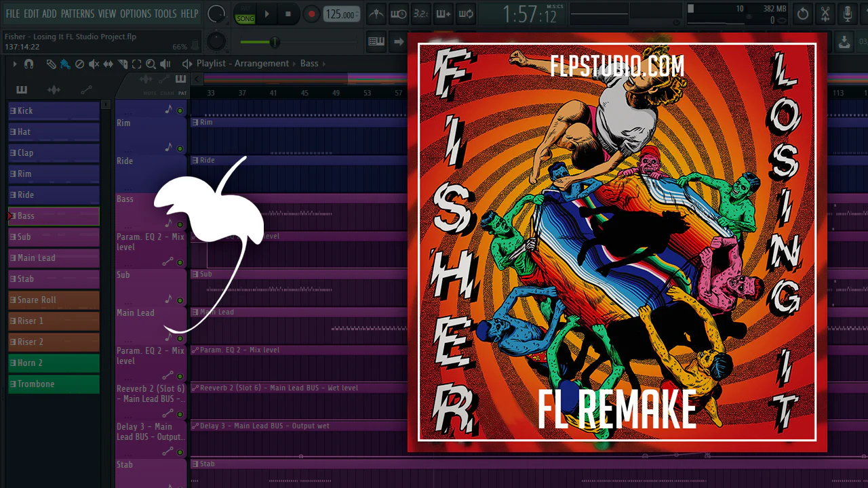This screenshot has height=488, width=868.
Task: Select the Draw pencil tool
Action: tap(52, 64)
